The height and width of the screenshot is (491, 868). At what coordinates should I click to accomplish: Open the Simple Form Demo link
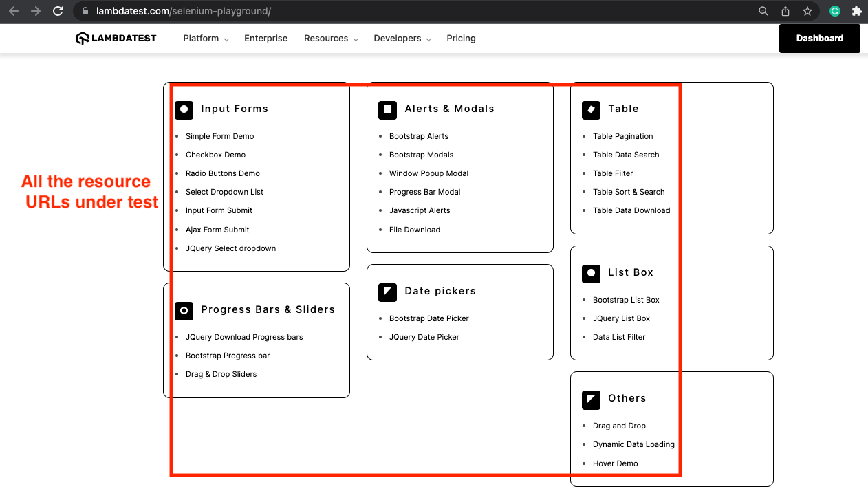point(219,136)
